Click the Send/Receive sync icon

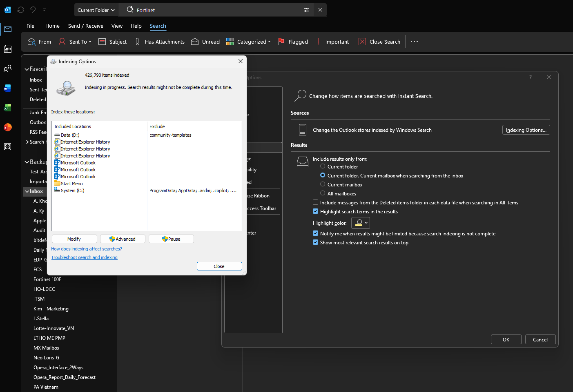pos(21,10)
